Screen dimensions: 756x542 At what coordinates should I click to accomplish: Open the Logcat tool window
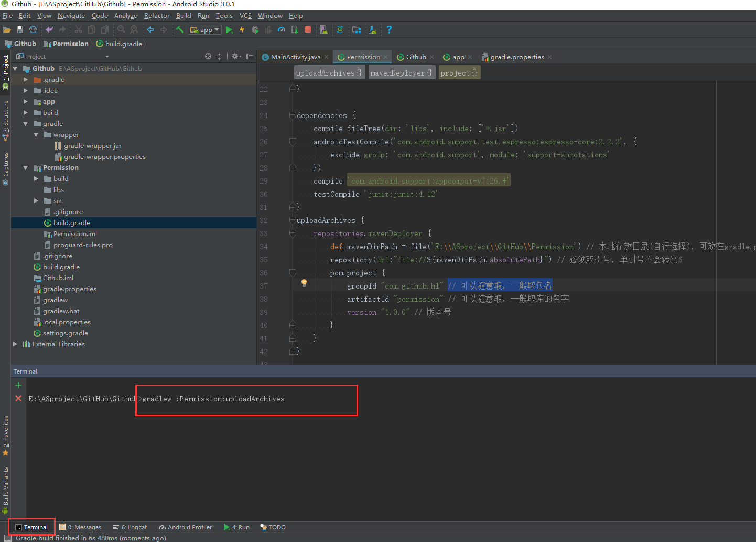tap(130, 527)
